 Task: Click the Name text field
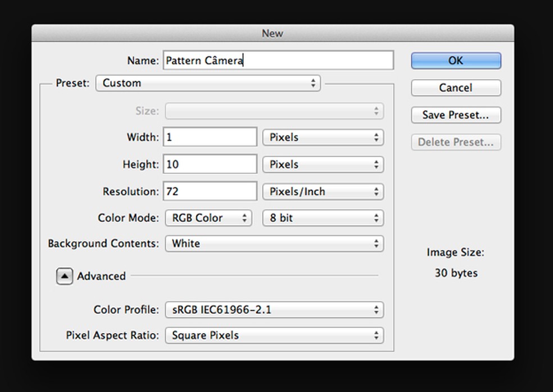(278, 61)
